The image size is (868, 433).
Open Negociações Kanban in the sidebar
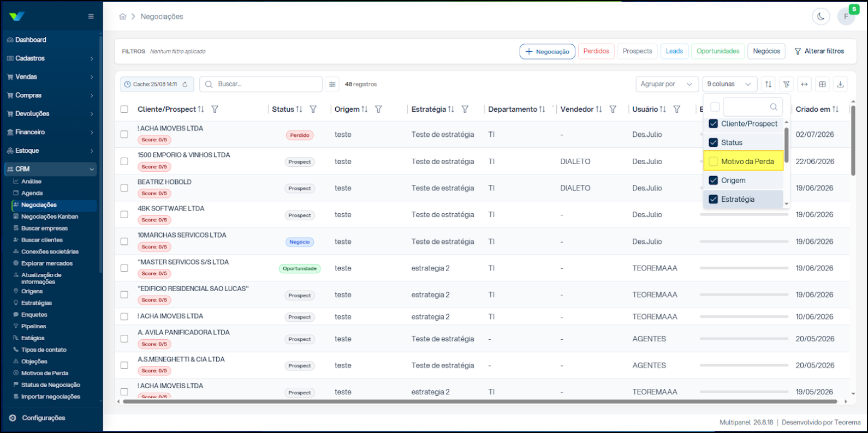(x=50, y=216)
